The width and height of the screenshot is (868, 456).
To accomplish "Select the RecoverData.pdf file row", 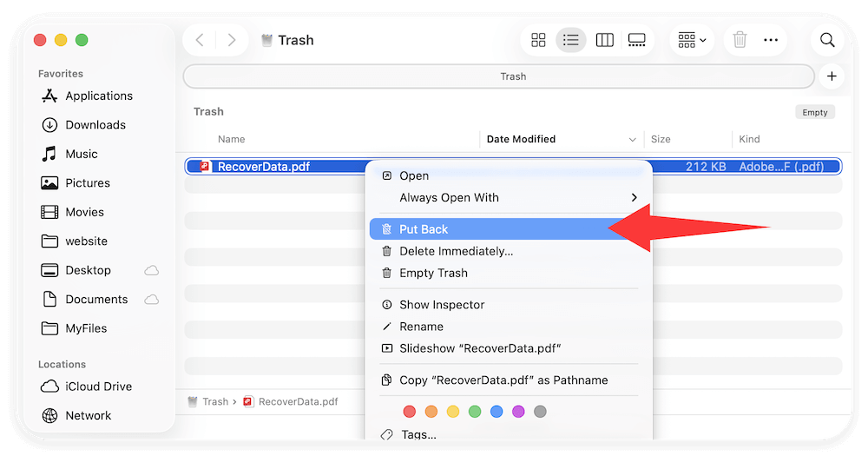I will pos(513,166).
